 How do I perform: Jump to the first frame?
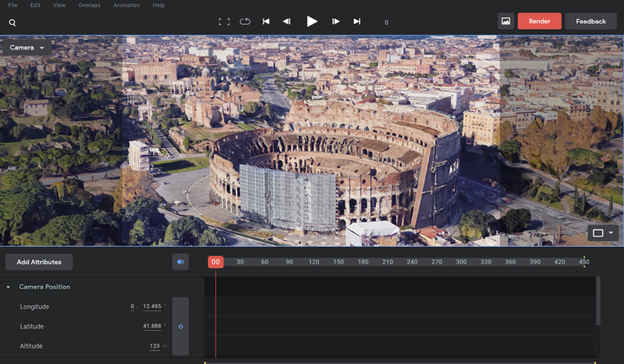[x=266, y=22]
